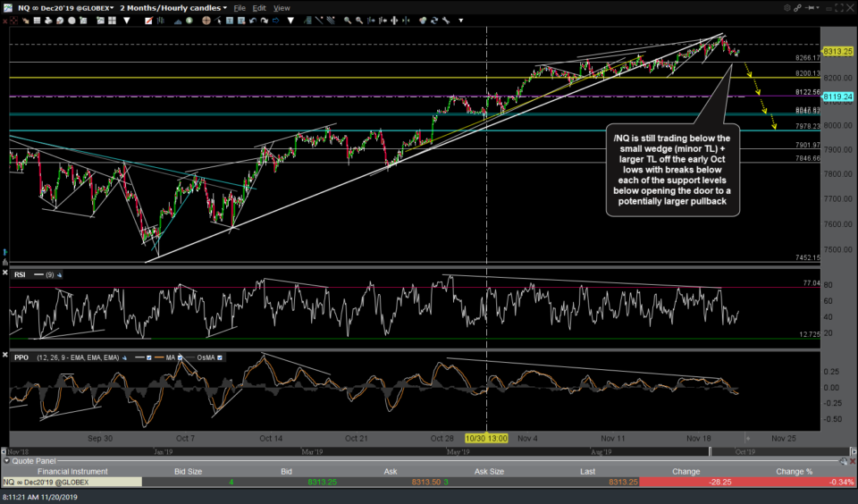Click the bid price 8313.25 cell

click(323, 483)
